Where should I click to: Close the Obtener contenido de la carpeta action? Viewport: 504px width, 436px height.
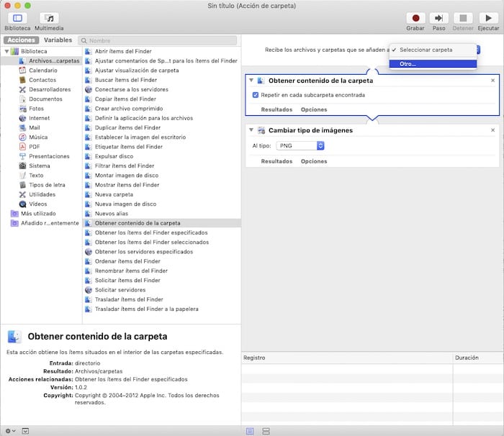pos(492,81)
